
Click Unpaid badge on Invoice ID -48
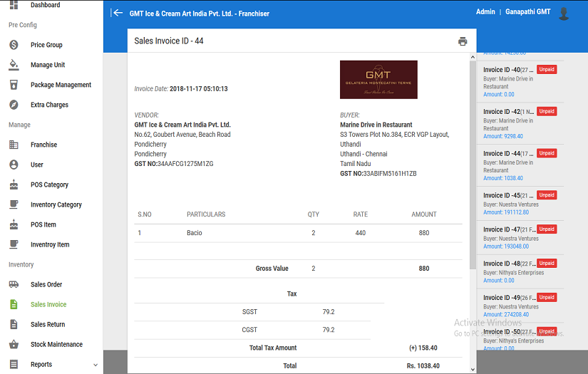[547, 263]
